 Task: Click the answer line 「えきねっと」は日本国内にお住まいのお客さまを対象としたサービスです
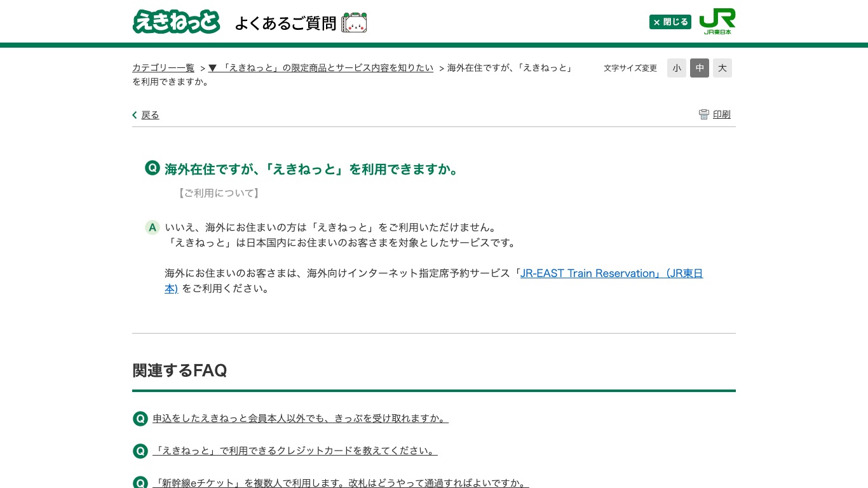pyautogui.click(x=342, y=243)
